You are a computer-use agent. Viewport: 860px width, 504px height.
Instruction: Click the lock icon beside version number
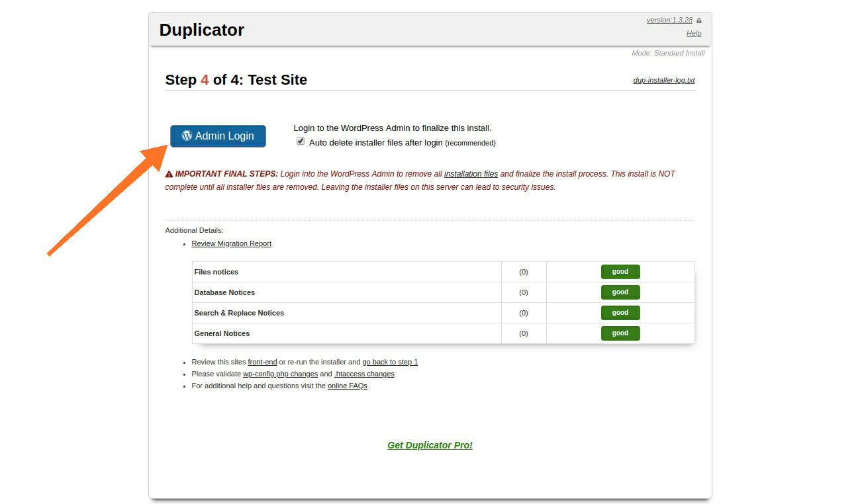(699, 21)
